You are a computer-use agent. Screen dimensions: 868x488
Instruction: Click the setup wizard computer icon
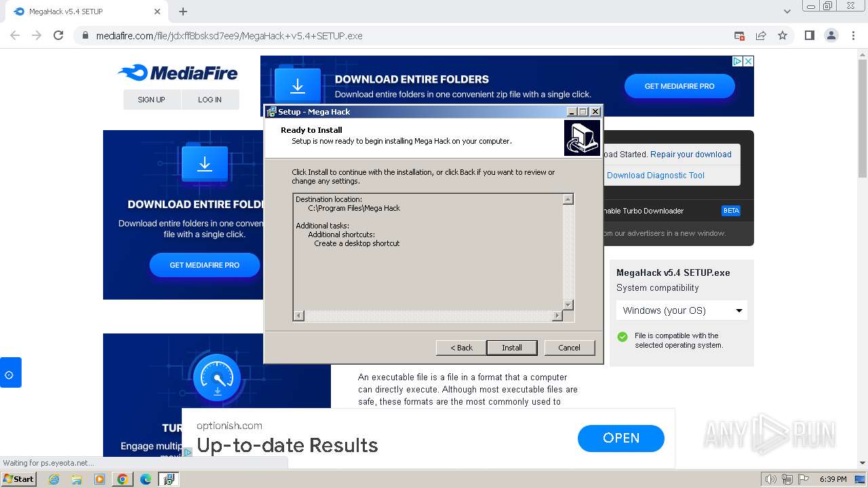click(x=582, y=138)
